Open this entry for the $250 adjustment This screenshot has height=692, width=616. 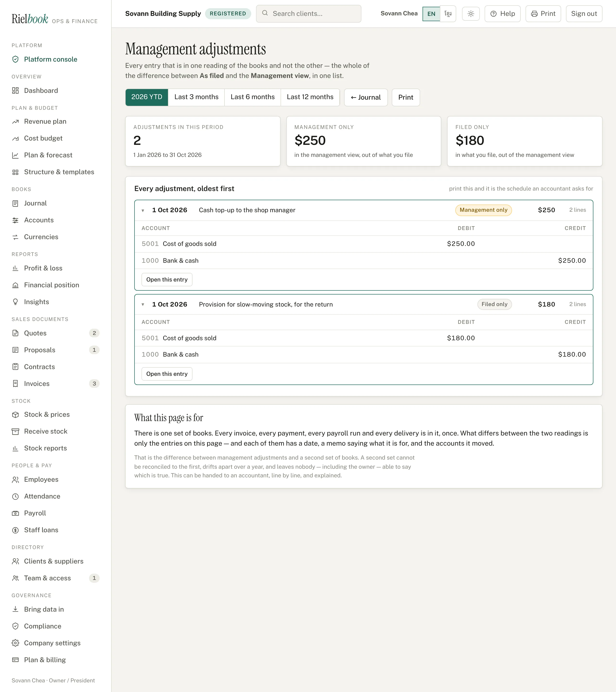click(x=167, y=280)
